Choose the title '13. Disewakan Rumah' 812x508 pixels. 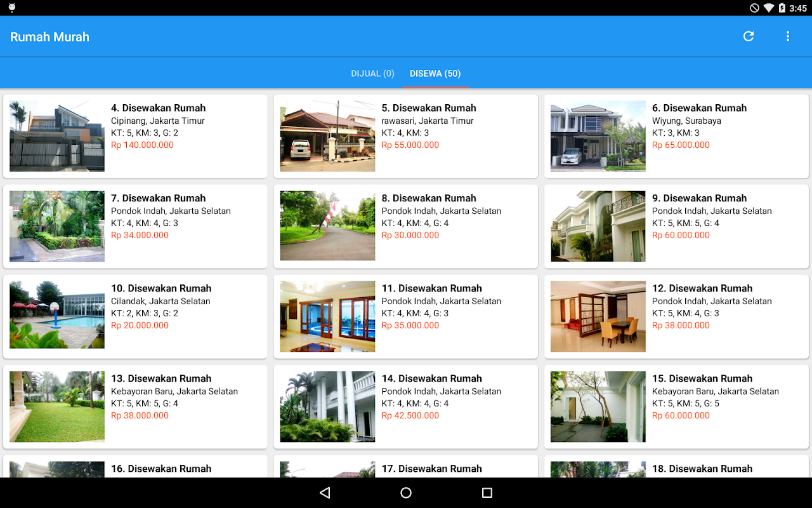(x=161, y=378)
